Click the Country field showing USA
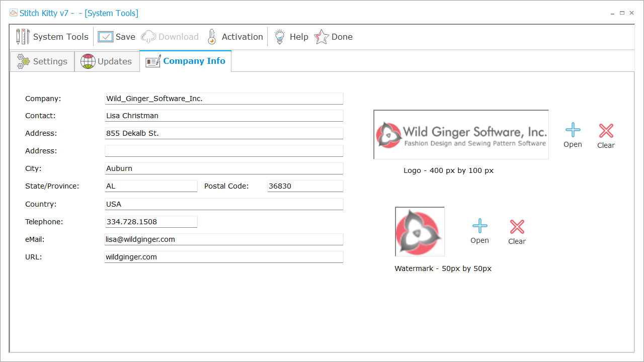 tap(224, 204)
